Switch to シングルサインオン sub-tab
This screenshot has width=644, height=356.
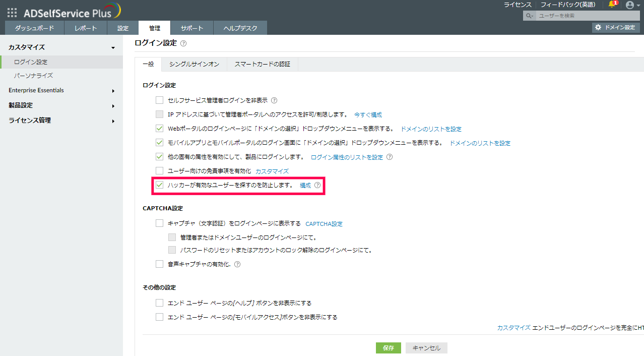point(194,64)
